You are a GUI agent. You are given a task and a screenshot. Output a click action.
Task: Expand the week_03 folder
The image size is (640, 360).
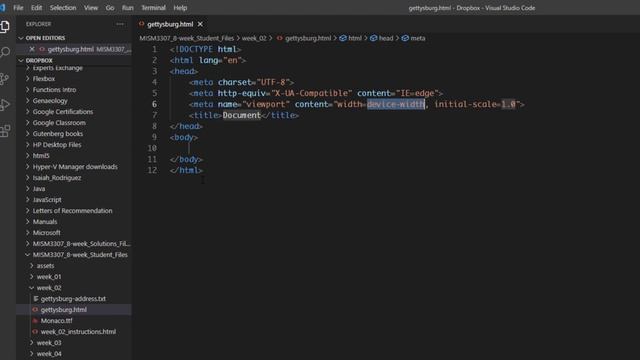pyautogui.click(x=49, y=343)
